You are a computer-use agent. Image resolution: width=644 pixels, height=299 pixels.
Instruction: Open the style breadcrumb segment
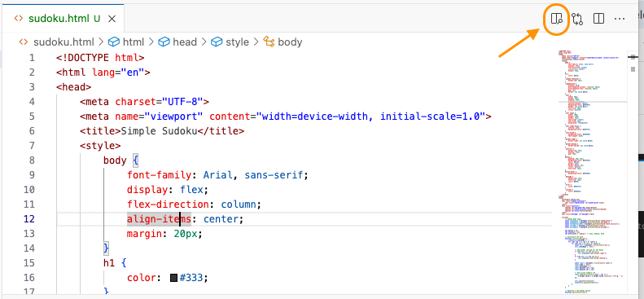[x=238, y=42]
